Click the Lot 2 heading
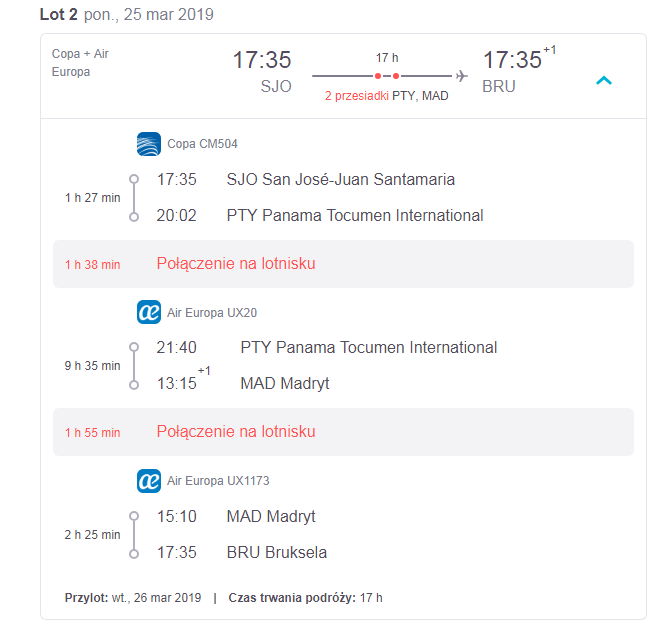The height and width of the screenshot is (629, 672). (x=59, y=14)
